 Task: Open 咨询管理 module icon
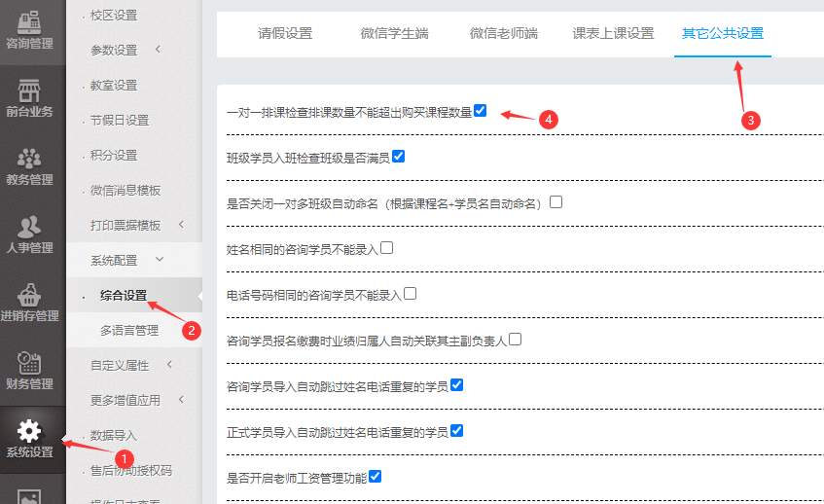coord(29,21)
